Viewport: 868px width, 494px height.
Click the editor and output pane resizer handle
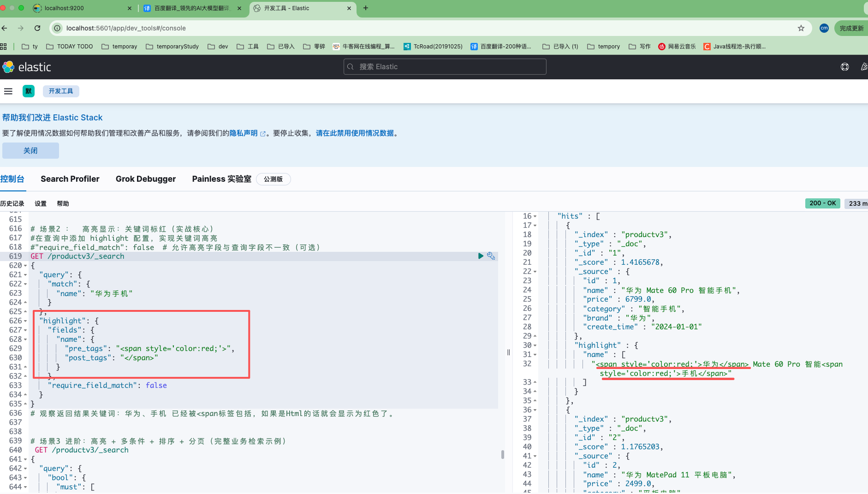click(508, 352)
